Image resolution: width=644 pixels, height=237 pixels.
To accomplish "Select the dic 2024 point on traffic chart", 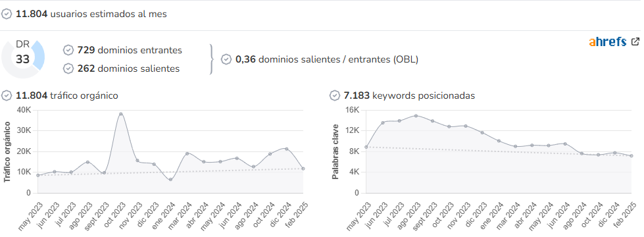I will (x=287, y=149).
